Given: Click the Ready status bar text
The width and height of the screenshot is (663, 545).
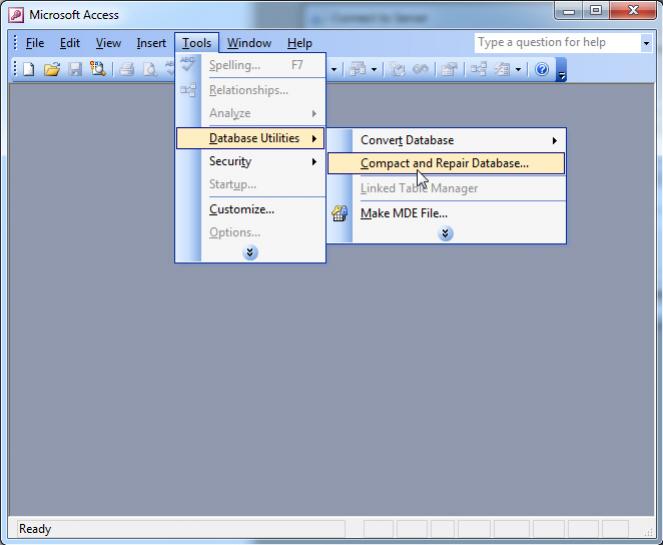Looking at the screenshot, I should (35, 529).
